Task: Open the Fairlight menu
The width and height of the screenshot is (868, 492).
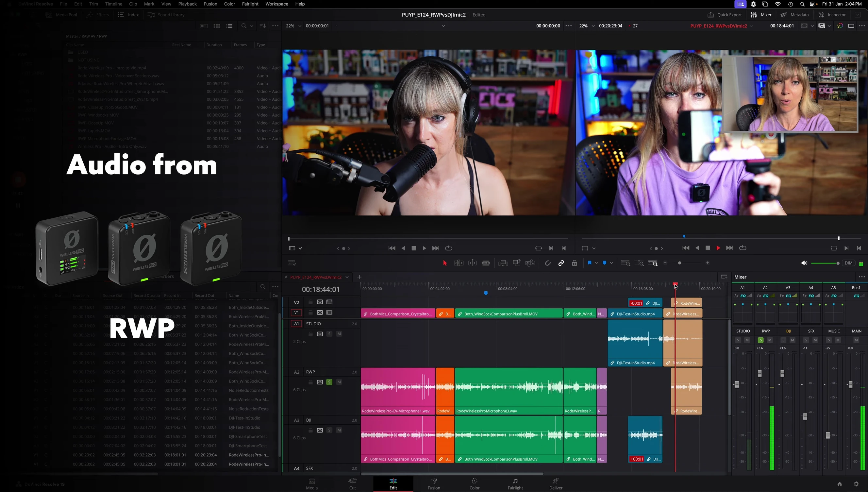Action: (250, 4)
